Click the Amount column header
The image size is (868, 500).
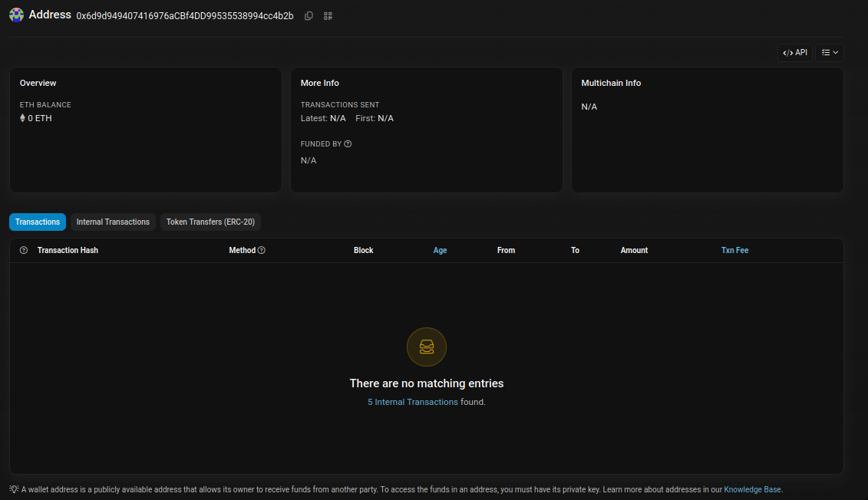(634, 251)
